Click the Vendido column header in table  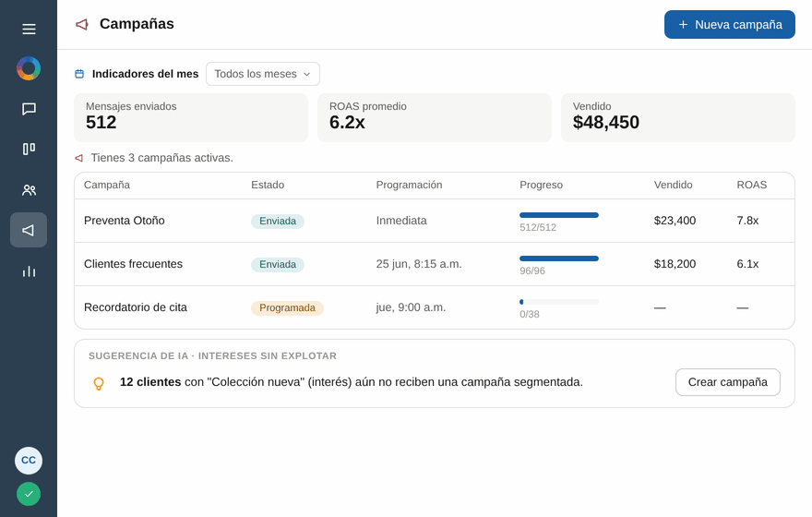tap(674, 185)
